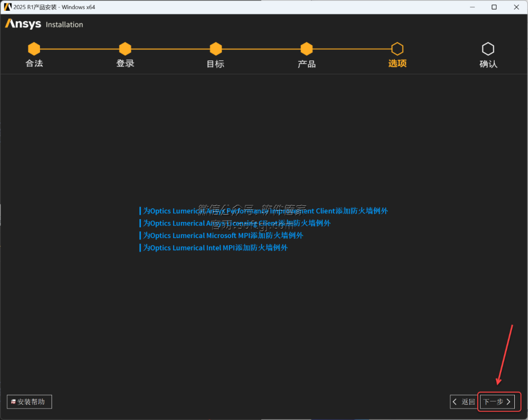
Task: Click the hexagon icon above 登录
Action: click(125, 49)
